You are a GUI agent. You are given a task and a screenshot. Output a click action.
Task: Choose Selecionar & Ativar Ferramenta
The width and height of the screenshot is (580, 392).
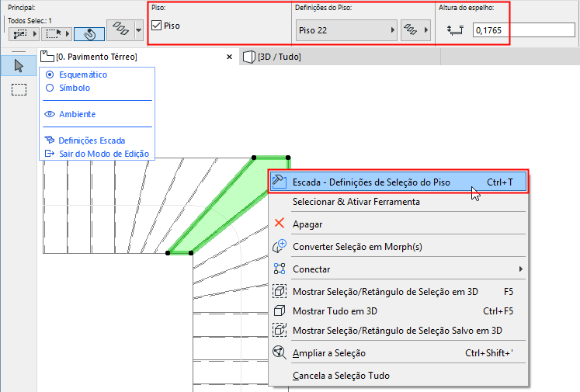[x=398, y=202]
